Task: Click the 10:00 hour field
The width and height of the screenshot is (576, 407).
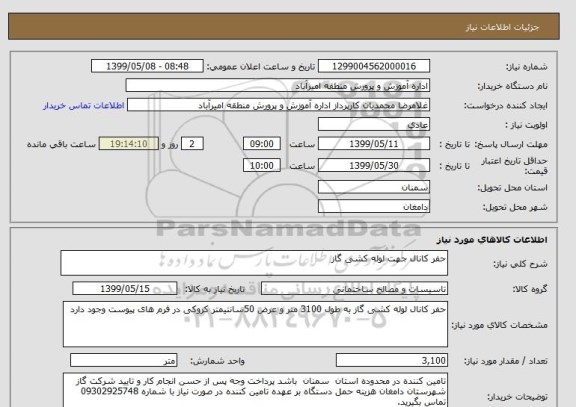Action: (x=262, y=165)
